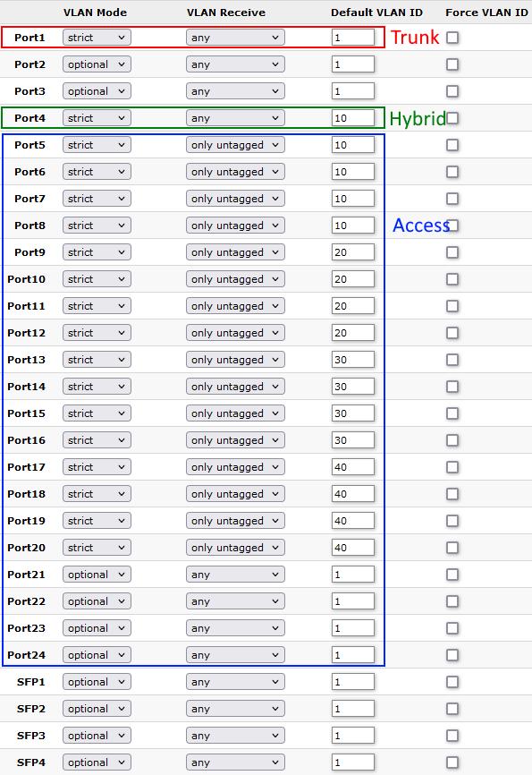
Task: Click Port1 Default VLAN ID field
Action: coord(353,38)
